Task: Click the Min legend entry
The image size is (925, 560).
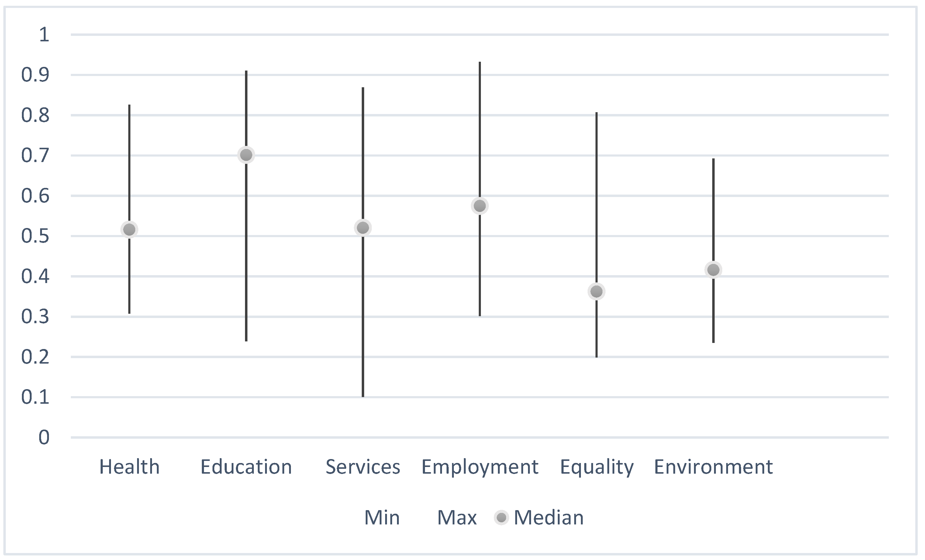Action: pos(382,517)
